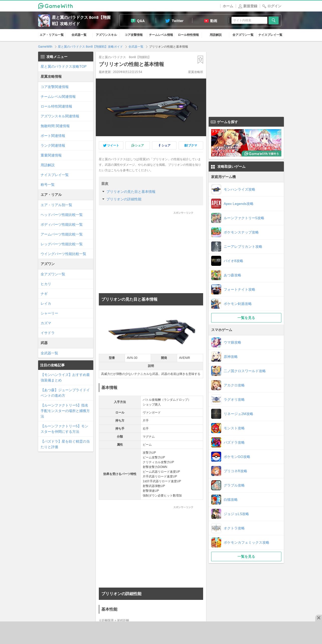Open the Twitter link in header
Screen dimensions: 322x644
click(174, 21)
